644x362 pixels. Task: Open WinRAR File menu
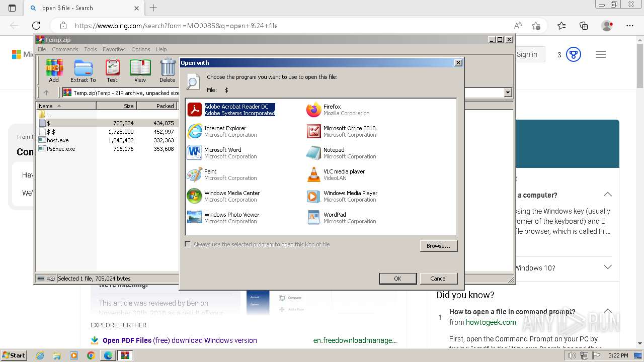(x=42, y=49)
